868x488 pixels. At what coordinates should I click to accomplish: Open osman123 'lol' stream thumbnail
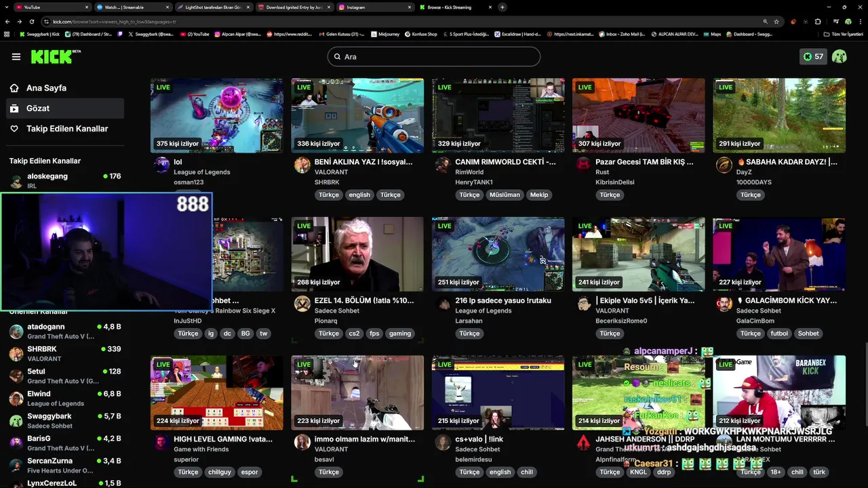tap(216, 115)
